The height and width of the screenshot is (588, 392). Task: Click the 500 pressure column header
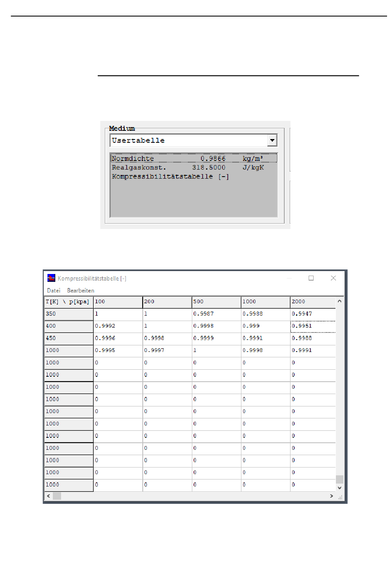tap(216, 302)
